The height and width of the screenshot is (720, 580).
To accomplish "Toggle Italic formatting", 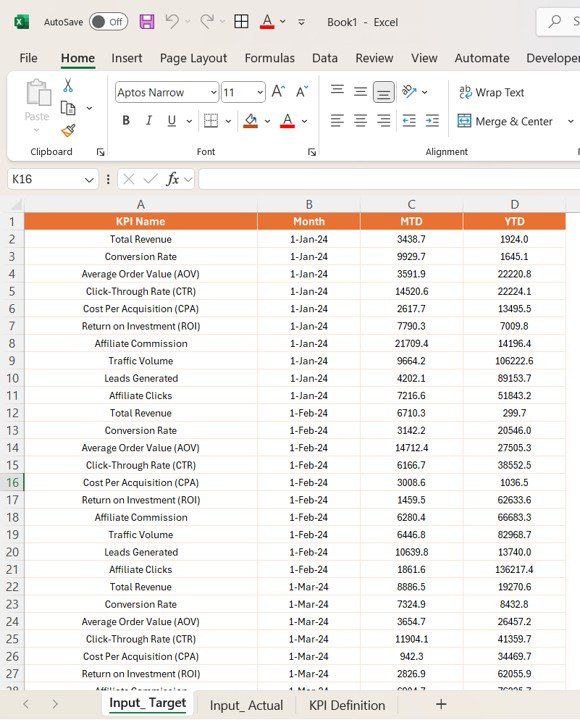I will [x=149, y=121].
